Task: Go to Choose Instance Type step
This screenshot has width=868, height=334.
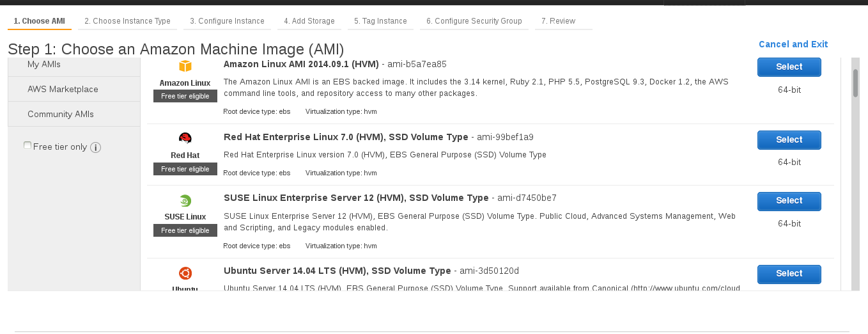Action: [x=127, y=21]
